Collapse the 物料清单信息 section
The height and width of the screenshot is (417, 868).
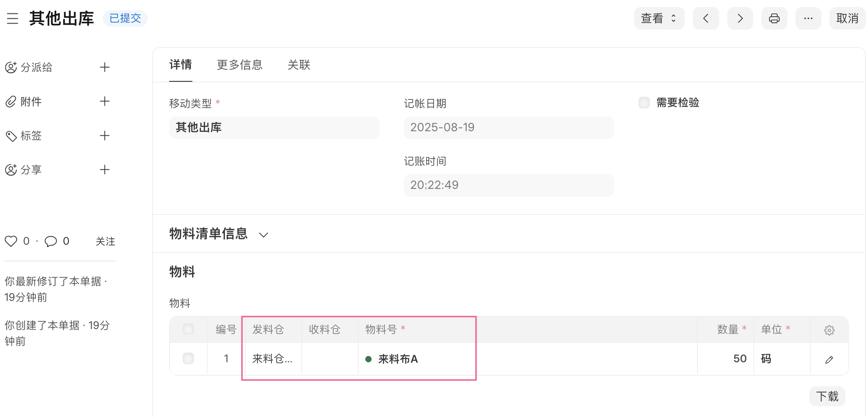coord(263,235)
